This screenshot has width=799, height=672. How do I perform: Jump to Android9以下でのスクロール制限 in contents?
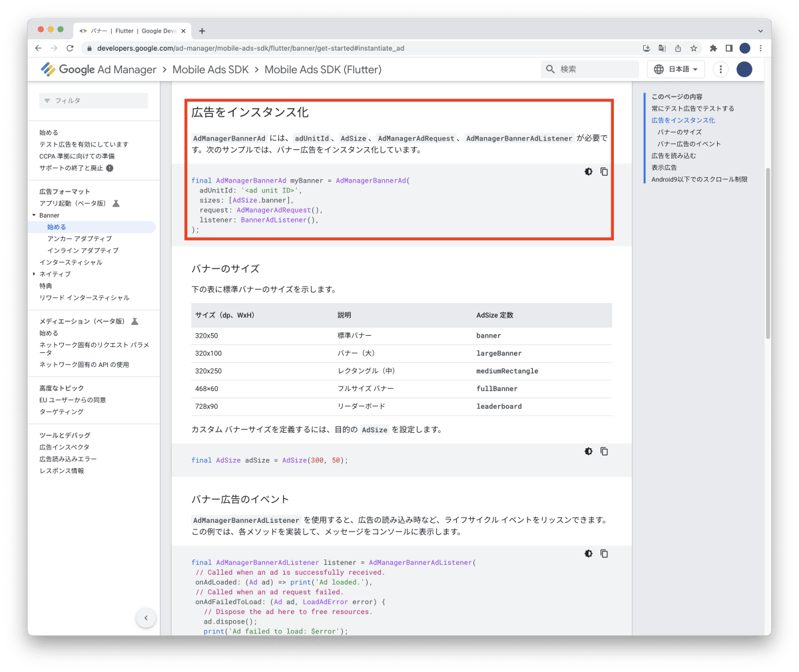(x=699, y=179)
